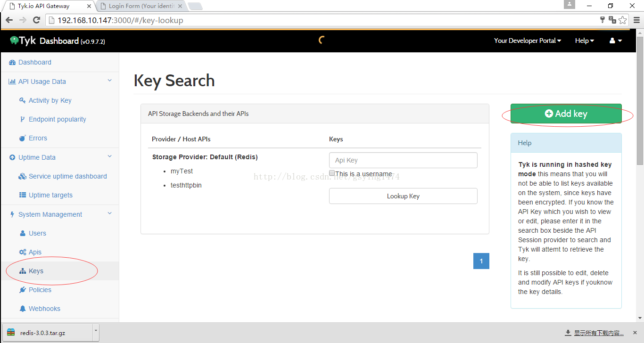Collapse the API Usage Data section chevron
The image size is (644, 343).
point(110,81)
